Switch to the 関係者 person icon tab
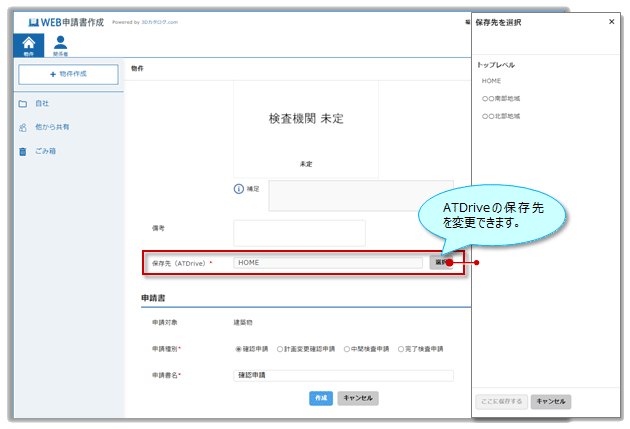The height and width of the screenshot is (429, 630). pos(60,44)
